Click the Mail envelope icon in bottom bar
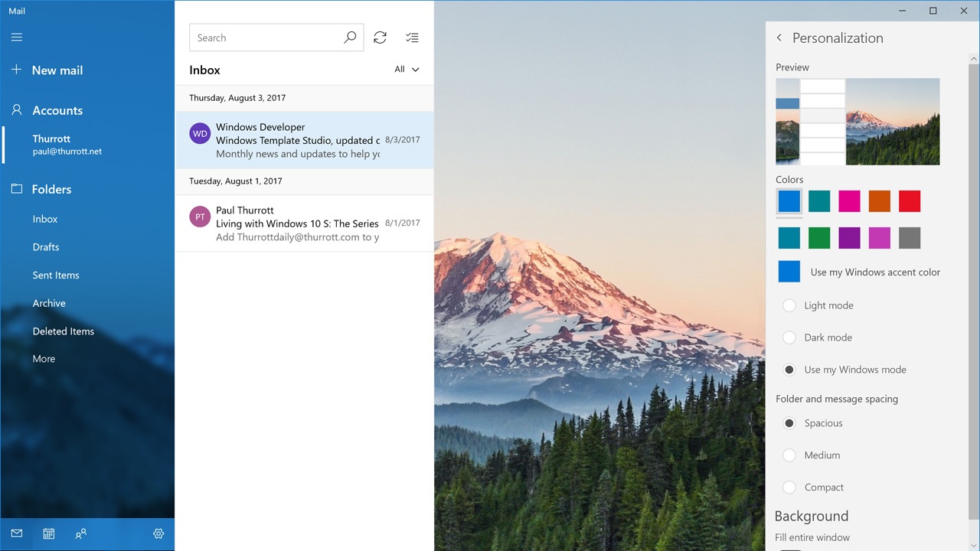This screenshot has height=551, width=980. 16,533
